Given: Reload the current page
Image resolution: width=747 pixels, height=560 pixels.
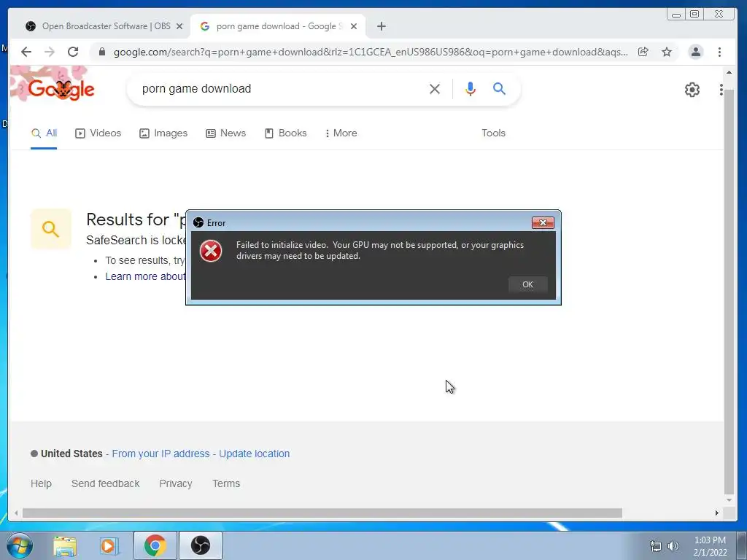Looking at the screenshot, I should tap(73, 52).
